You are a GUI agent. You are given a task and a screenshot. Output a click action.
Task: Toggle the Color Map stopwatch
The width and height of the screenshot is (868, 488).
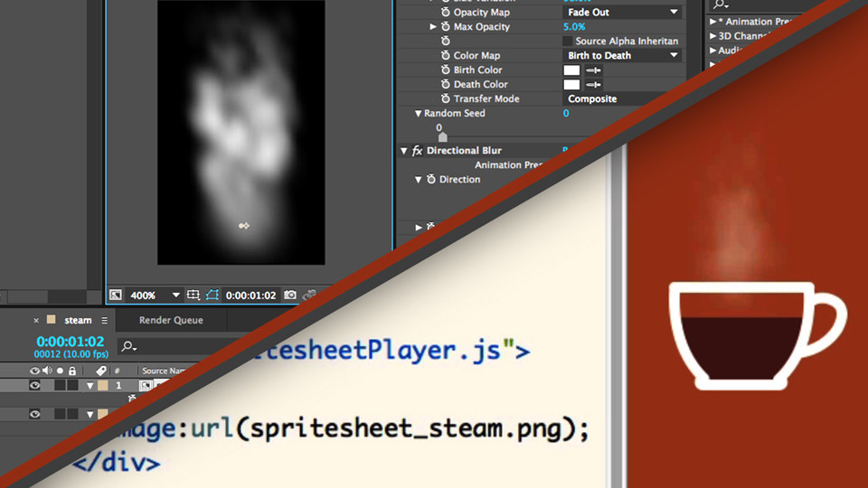pyautogui.click(x=446, y=55)
